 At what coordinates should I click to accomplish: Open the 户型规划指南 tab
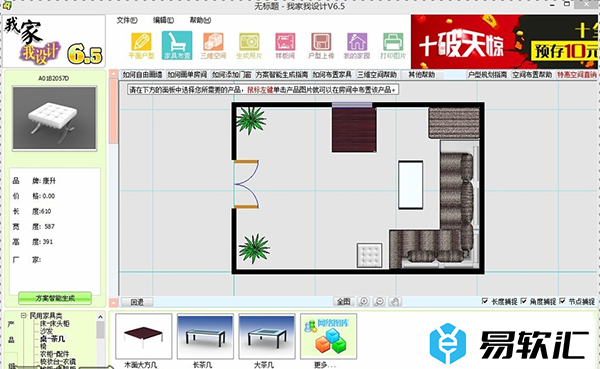(x=487, y=75)
